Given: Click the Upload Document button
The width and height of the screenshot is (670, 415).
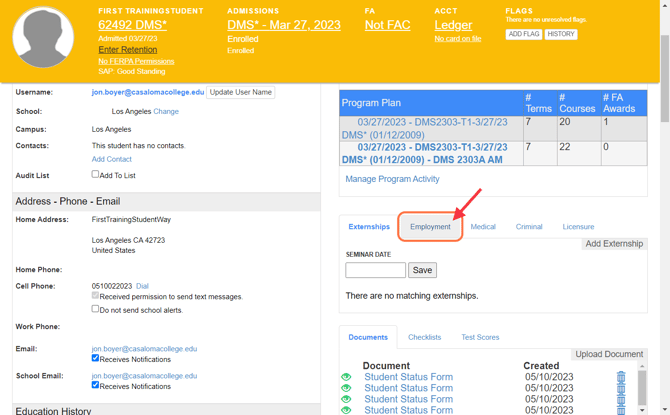Looking at the screenshot, I should 609,354.
